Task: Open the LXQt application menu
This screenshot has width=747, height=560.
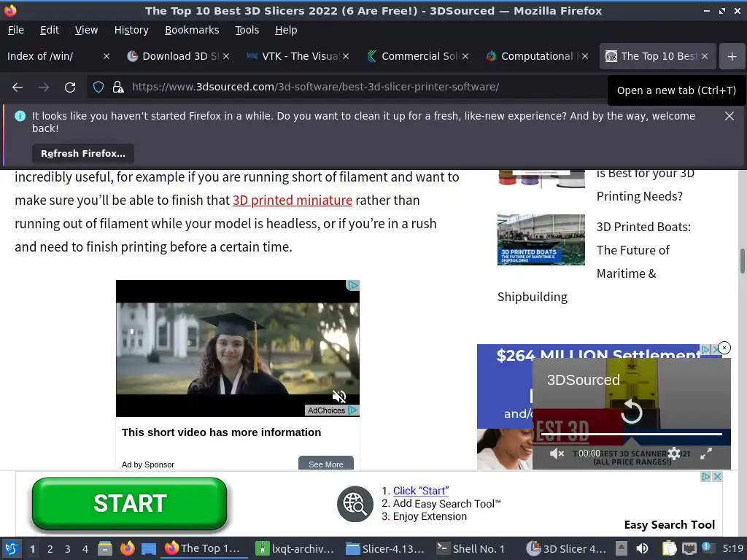Action: pos(12,549)
